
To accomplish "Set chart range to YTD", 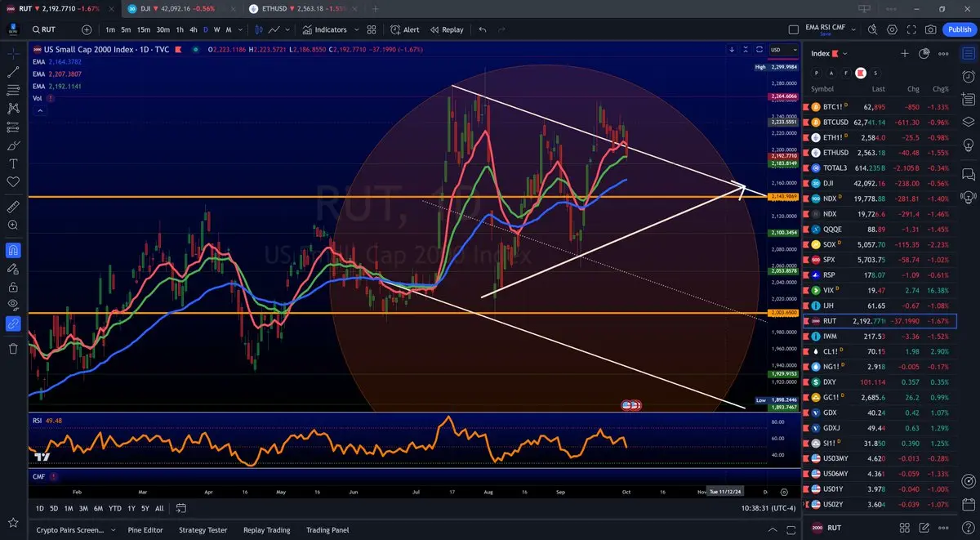I will [x=115, y=508].
